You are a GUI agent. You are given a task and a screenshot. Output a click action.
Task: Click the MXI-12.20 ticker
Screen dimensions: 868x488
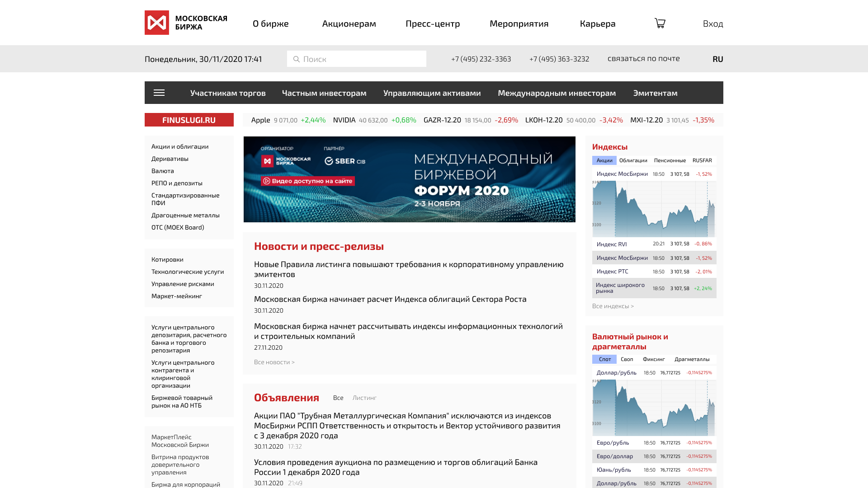coord(672,120)
